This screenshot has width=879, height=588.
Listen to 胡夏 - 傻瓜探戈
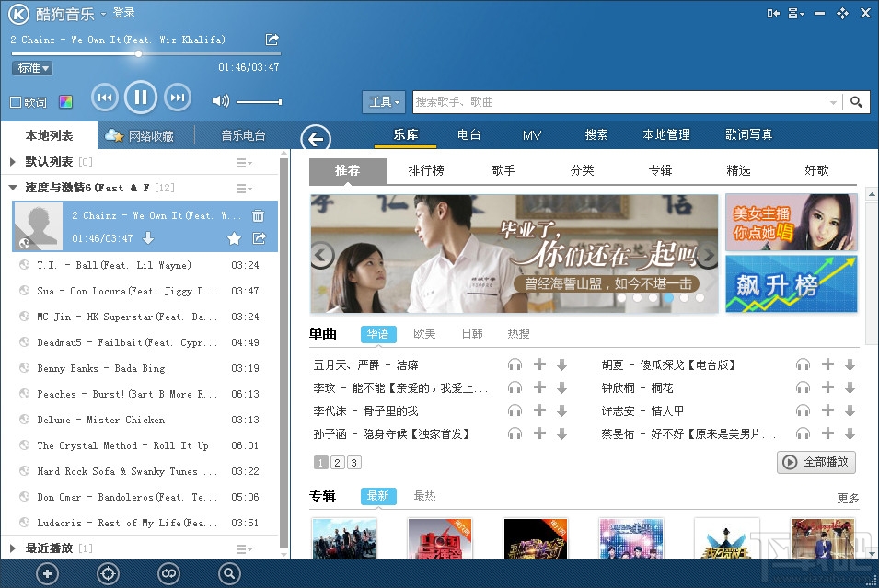pos(803,365)
